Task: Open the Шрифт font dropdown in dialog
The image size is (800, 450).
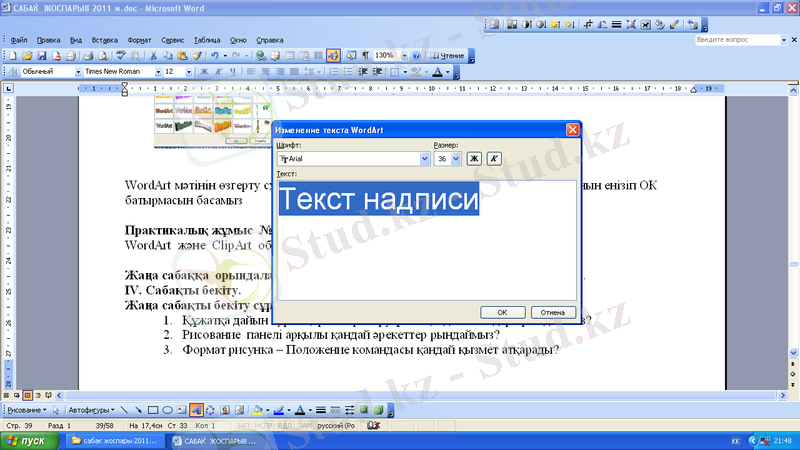Action: coord(424,158)
